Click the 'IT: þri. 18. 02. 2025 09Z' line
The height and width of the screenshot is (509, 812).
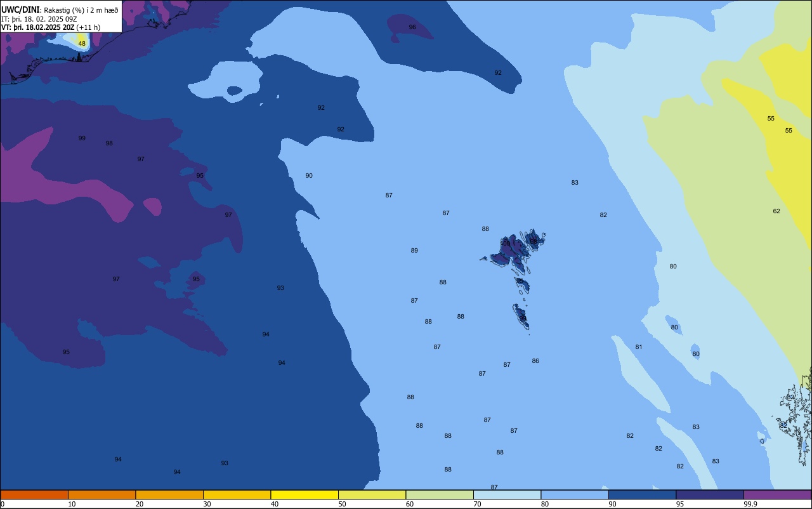39,19
